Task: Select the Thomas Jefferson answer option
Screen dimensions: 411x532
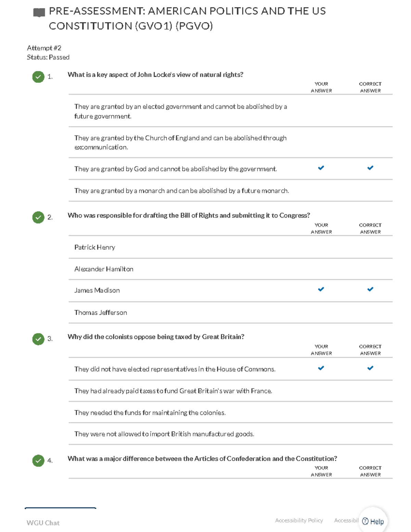Action: [x=101, y=313]
